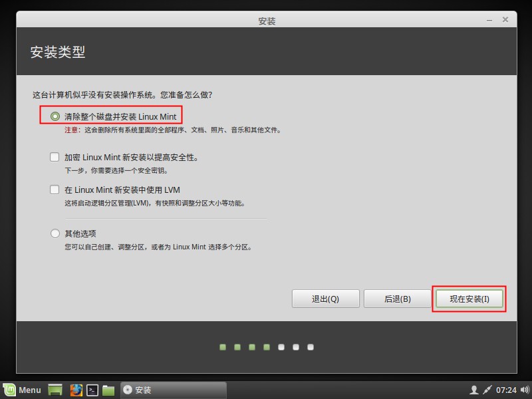Click the 后退(B) button

tap(397, 298)
